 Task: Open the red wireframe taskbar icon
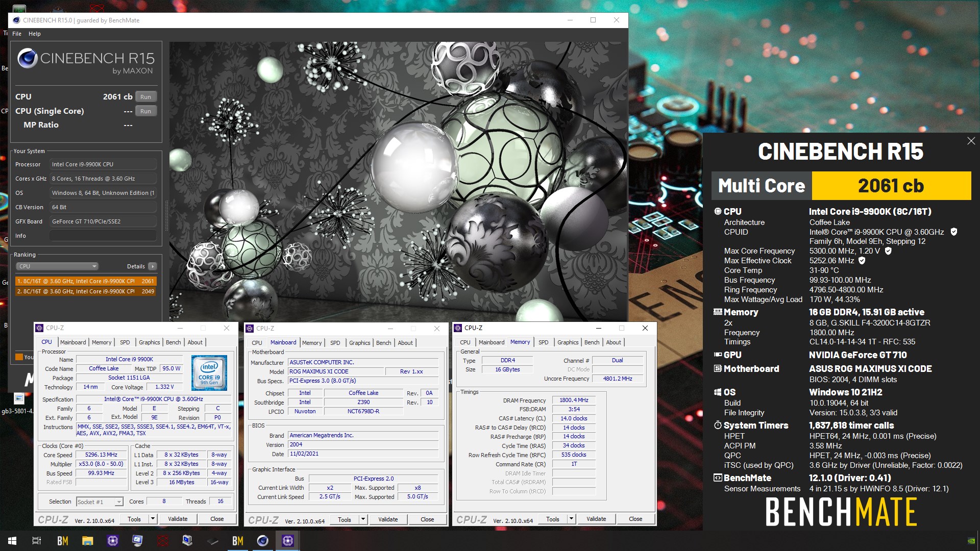162,541
